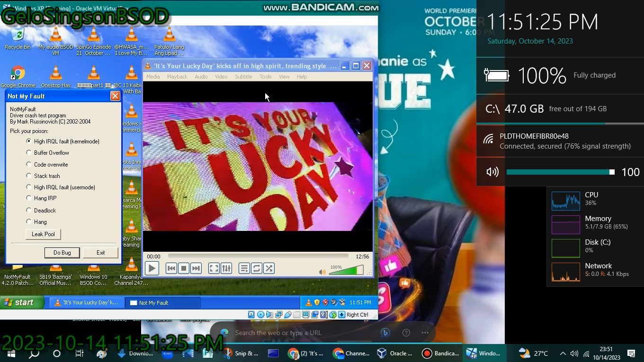Toggle VLC random shuffle
The image size is (644, 362).
click(x=269, y=268)
